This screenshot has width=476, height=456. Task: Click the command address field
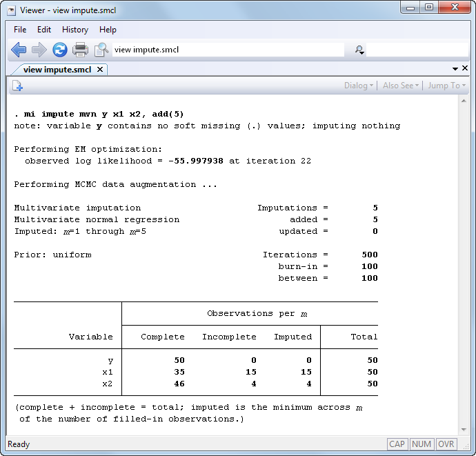click(228, 50)
